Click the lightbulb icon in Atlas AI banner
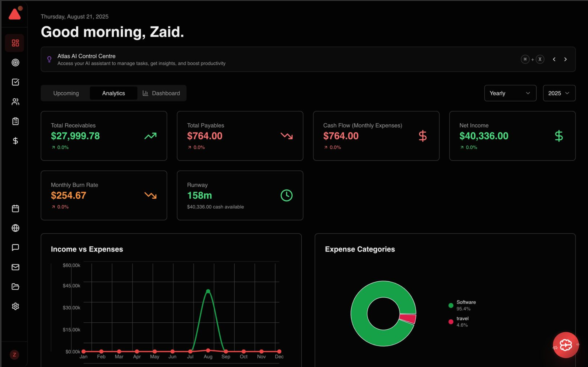The width and height of the screenshot is (588, 367). [49, 59]
